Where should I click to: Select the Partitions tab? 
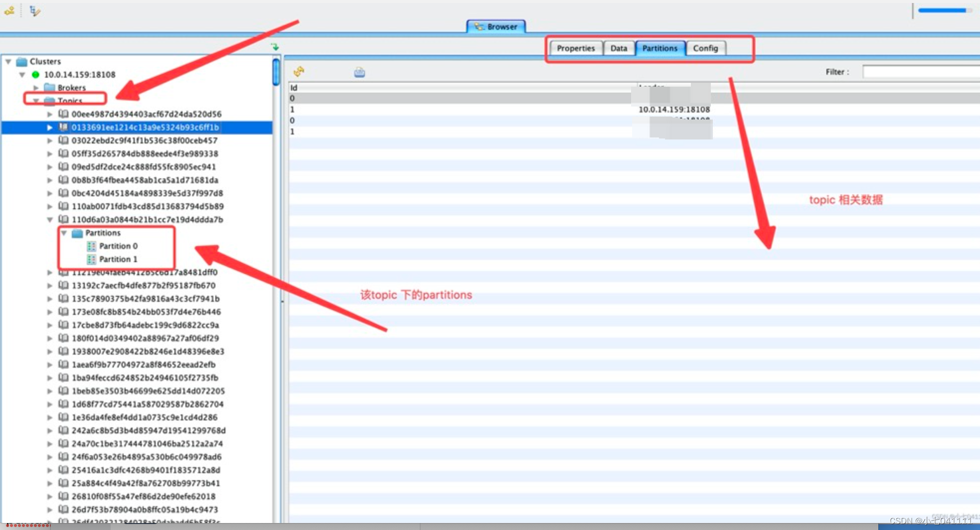point(660,48)
